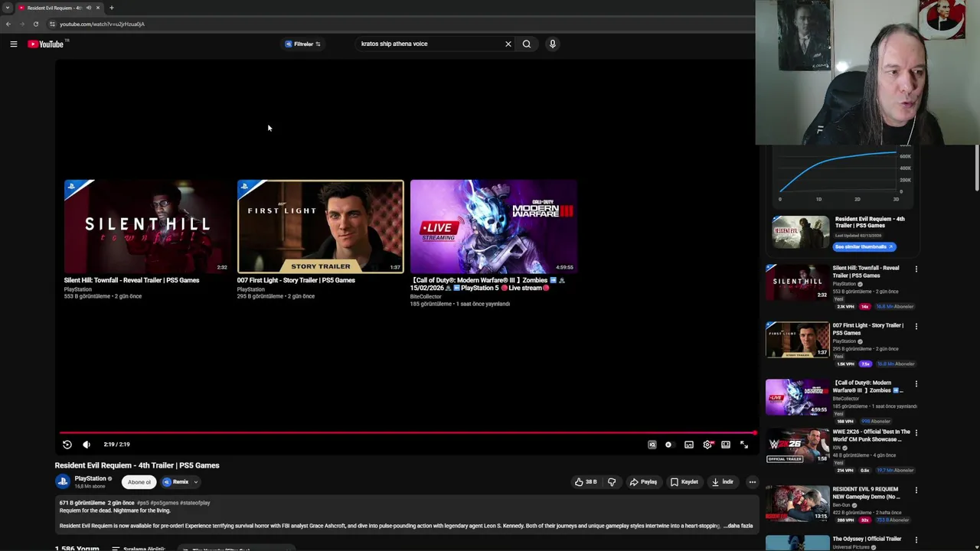
Task: Open a new browser tab
Action: (111, 8)
